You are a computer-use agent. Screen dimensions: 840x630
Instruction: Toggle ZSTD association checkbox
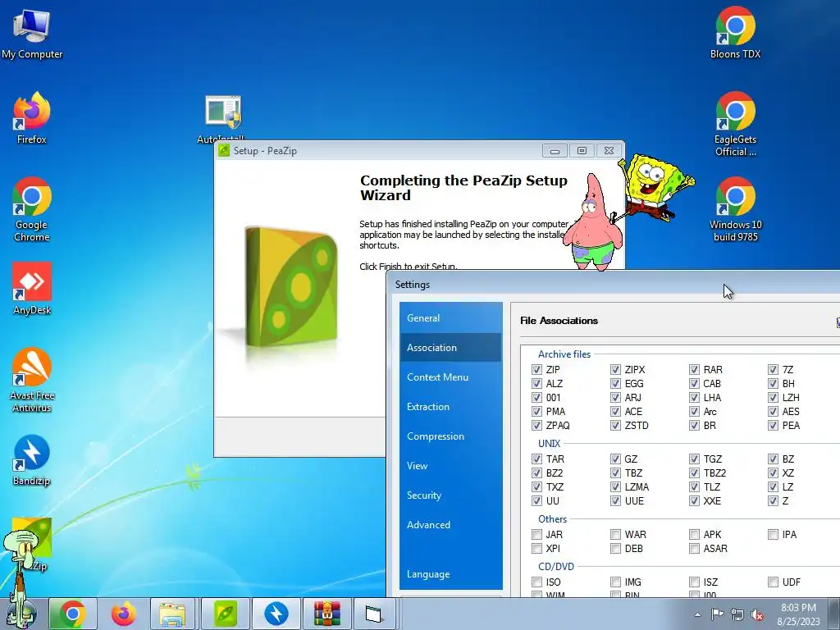click(x=615, y=425)
